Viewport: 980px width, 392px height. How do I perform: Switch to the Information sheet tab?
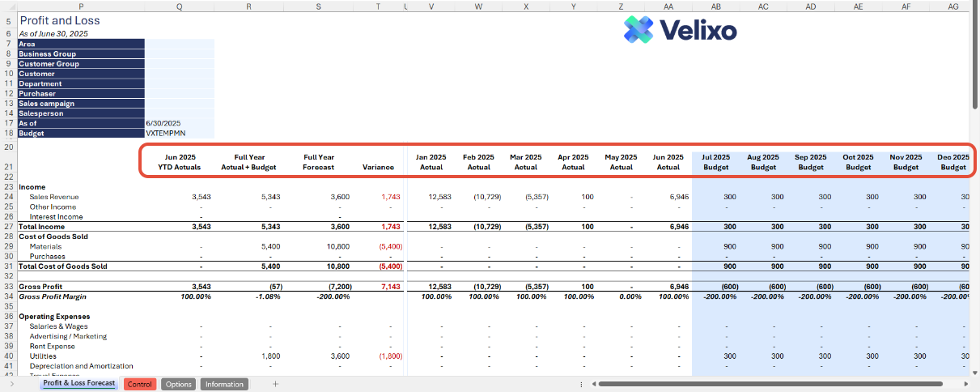224,384
